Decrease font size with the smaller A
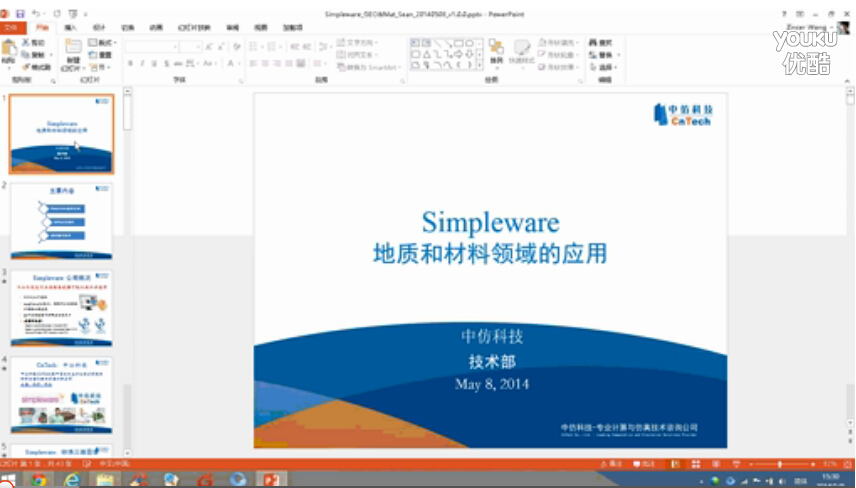The width and height of the screenshot is (856, 488). (x=222, y=47)
